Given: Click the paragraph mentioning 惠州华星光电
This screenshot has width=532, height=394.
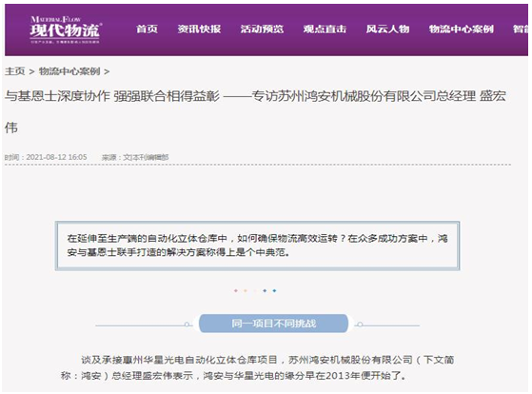Looking at the screenshot, I should coord(257,367).
